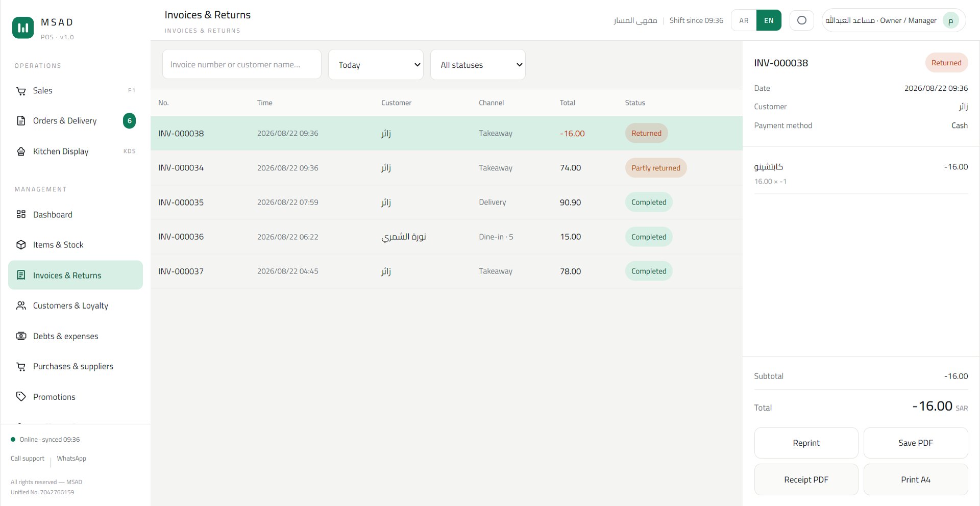
Task: Click the Status column header
Action: coord(635,103)
